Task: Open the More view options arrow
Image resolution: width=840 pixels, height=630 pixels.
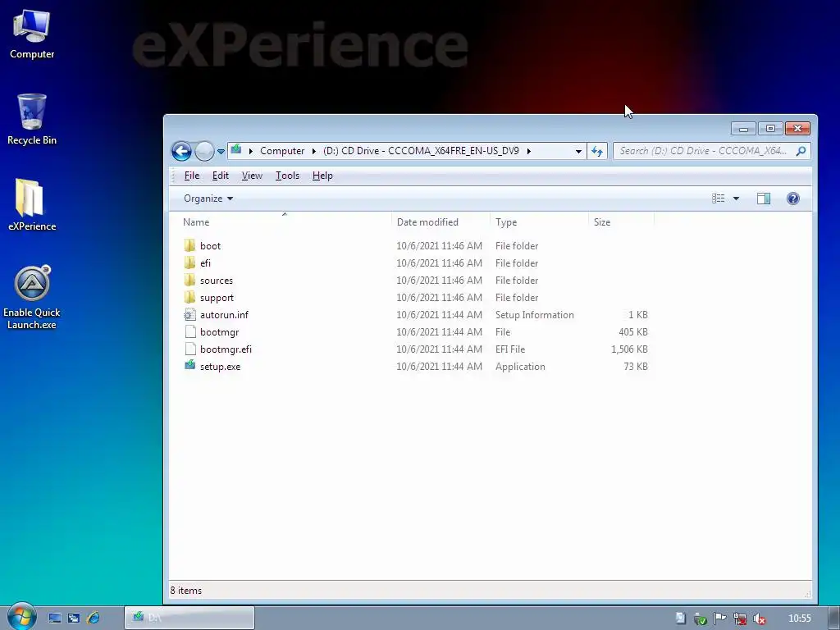Action: pos(736,199)
